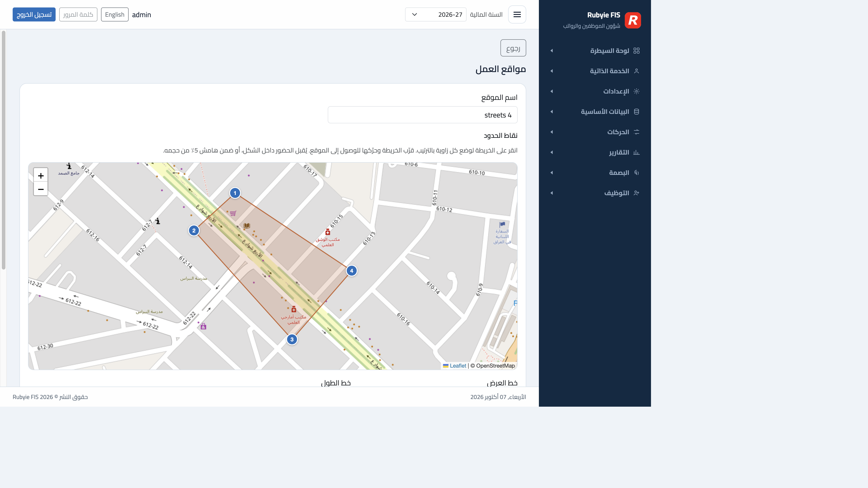Click boundary marker number 1 on map

[235, 193]
